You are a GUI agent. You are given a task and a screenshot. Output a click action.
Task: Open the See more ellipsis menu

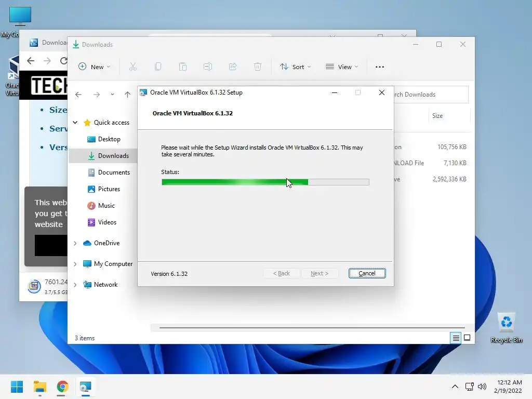[x=380, y=67]
